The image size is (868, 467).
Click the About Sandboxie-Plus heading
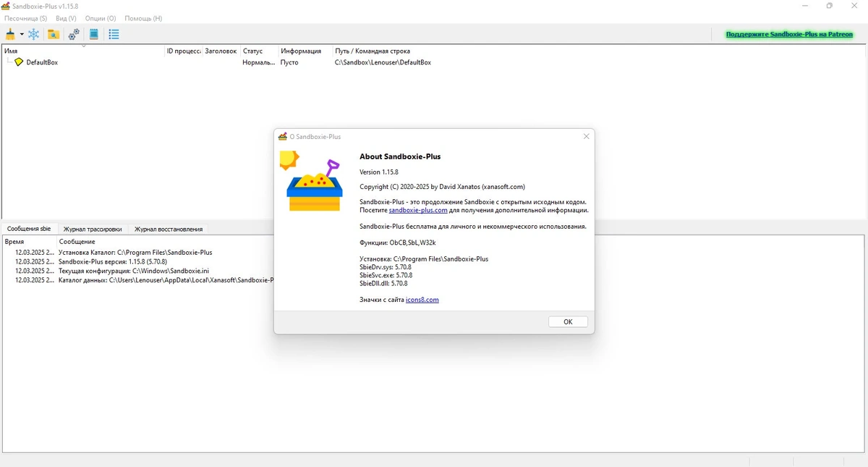tap(400, 156)
